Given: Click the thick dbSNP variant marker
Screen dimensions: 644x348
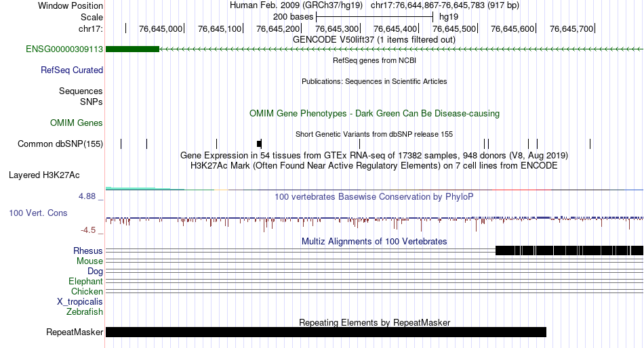Looking at the screenshot, I should pos(259,144).
